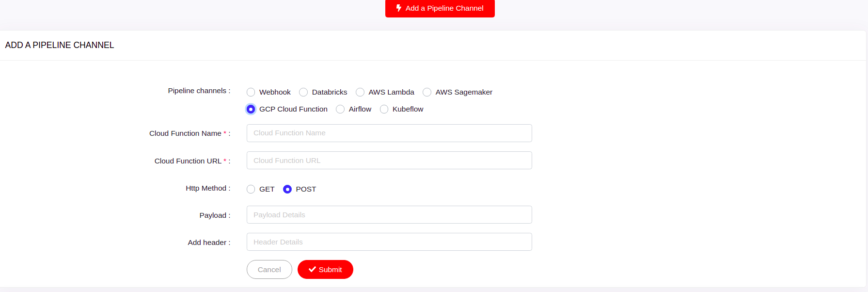Set the Http Method to GET

[251, 189]
